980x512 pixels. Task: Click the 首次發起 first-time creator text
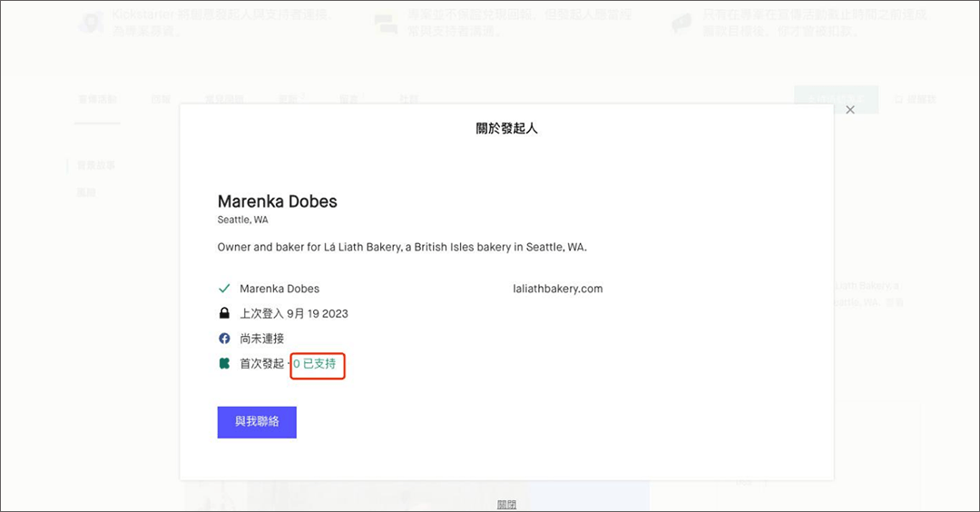(x=262, y=363)
